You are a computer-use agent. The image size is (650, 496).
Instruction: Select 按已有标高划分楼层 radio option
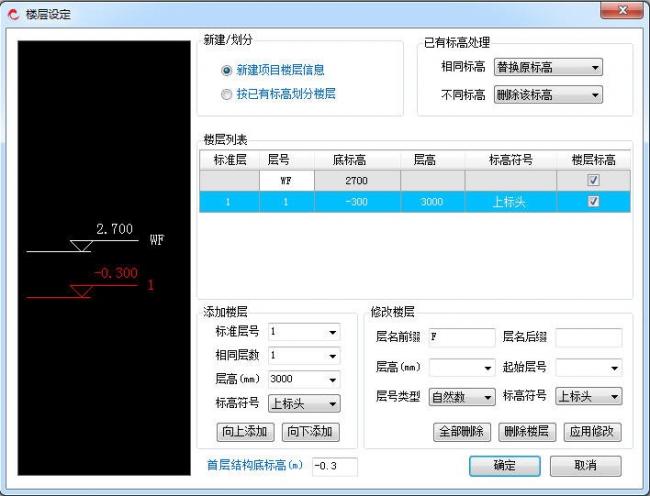coord(227,94)
